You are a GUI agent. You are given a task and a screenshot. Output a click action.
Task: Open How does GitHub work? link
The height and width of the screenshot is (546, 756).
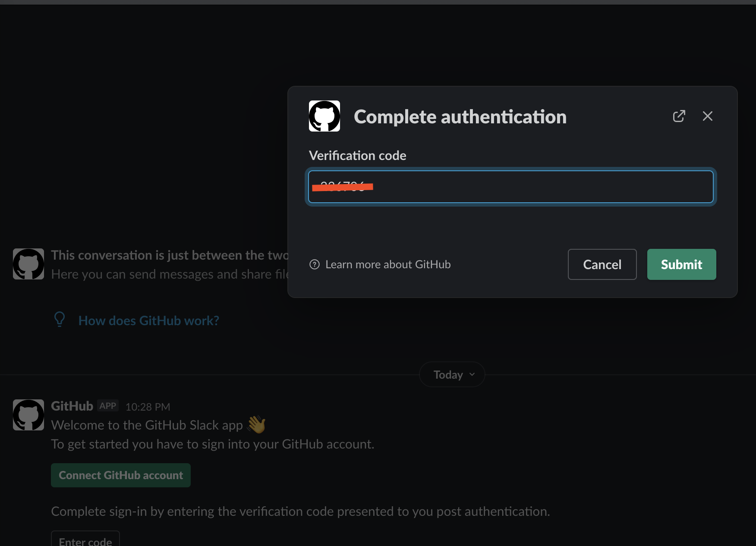(149, 320)
